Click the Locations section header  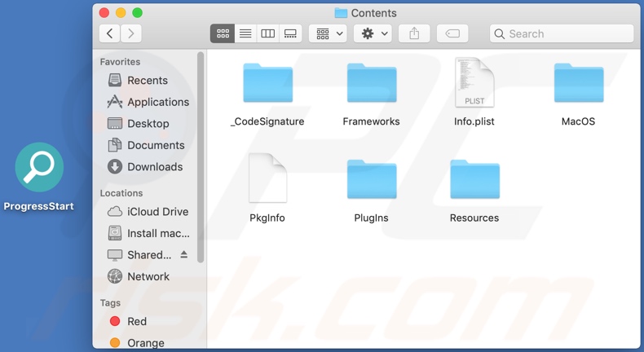[121, 193]
